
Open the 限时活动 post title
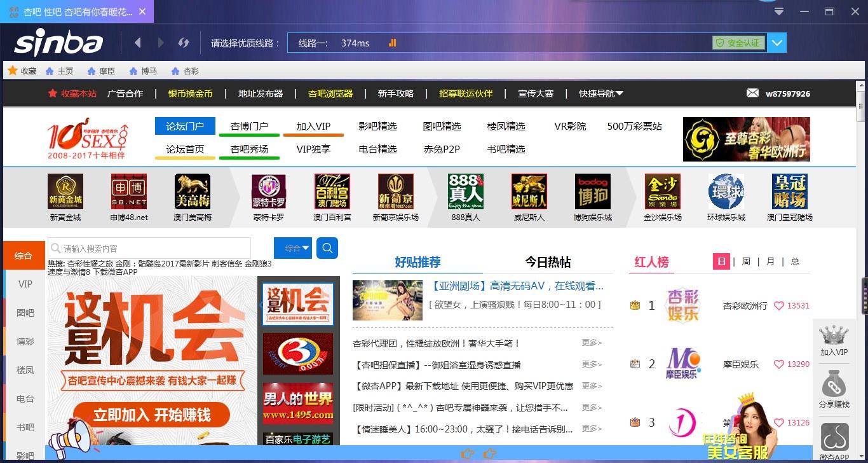tap(460, 407)
